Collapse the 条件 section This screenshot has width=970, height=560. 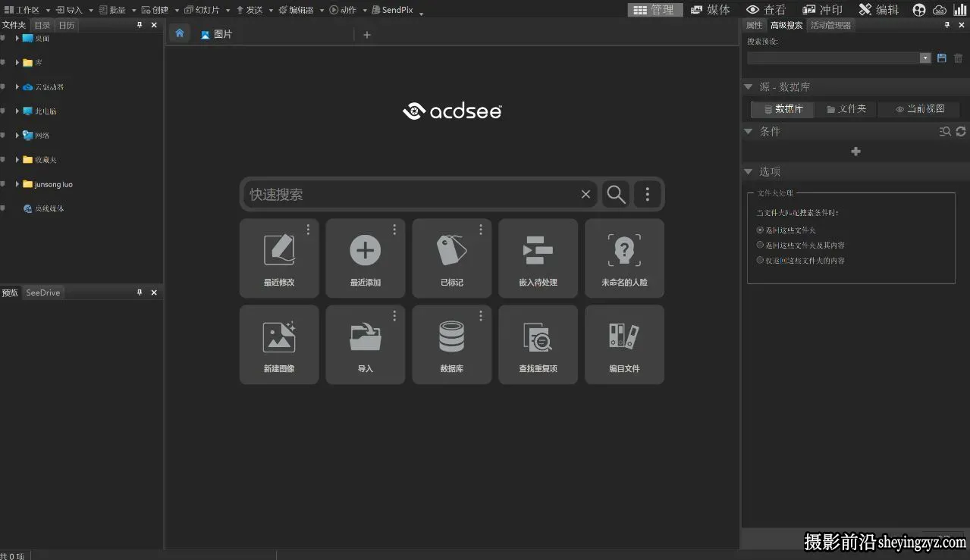(748, 131)
